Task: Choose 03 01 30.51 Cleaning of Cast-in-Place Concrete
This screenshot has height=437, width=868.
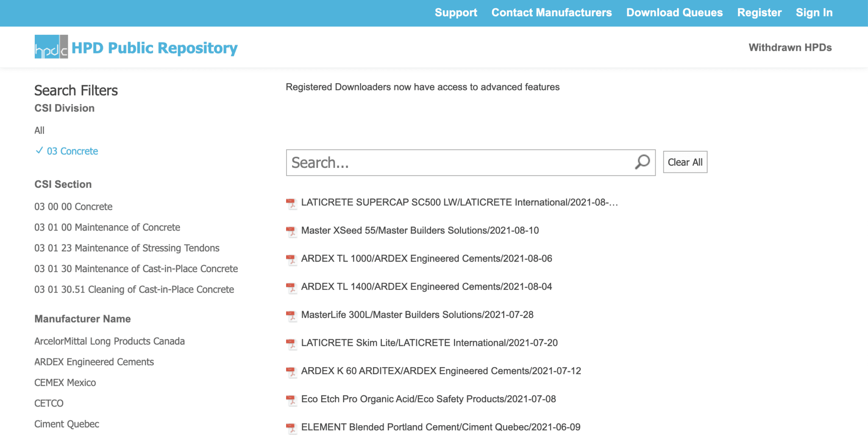Action: point(134,289)
